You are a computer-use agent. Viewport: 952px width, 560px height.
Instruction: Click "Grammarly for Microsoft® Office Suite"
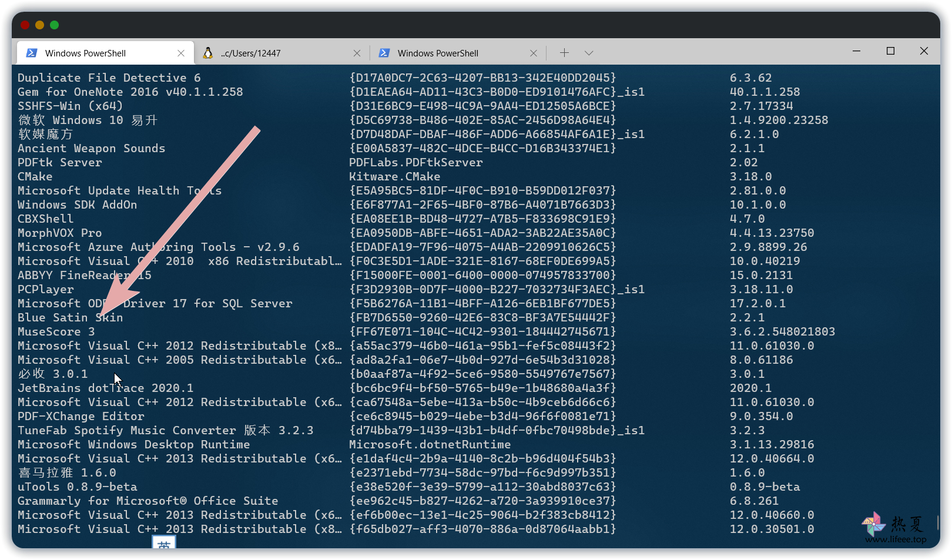coord(148,501)
